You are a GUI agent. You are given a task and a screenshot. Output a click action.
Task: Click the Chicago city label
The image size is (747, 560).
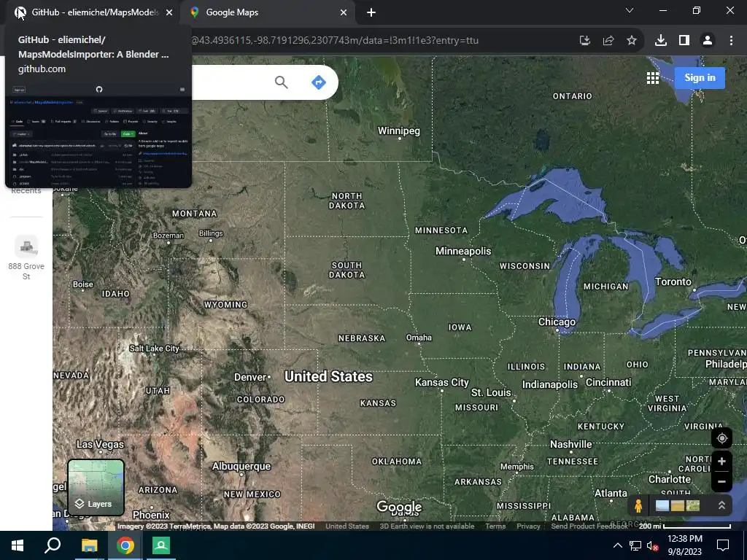click(557, 322)
